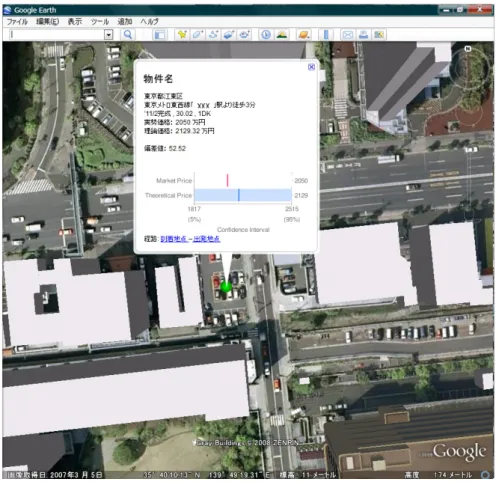Toggle the sidebar panel icon

click(160, 35)
